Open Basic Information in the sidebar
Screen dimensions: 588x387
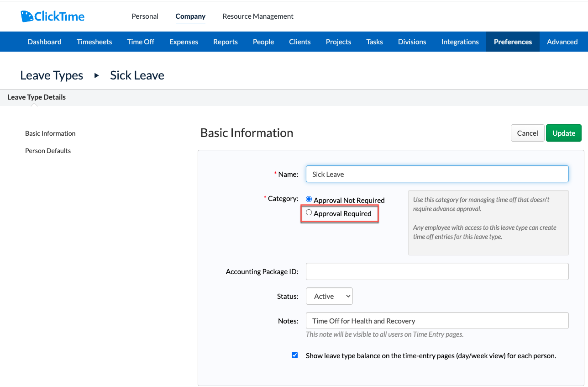coord(50,133)
